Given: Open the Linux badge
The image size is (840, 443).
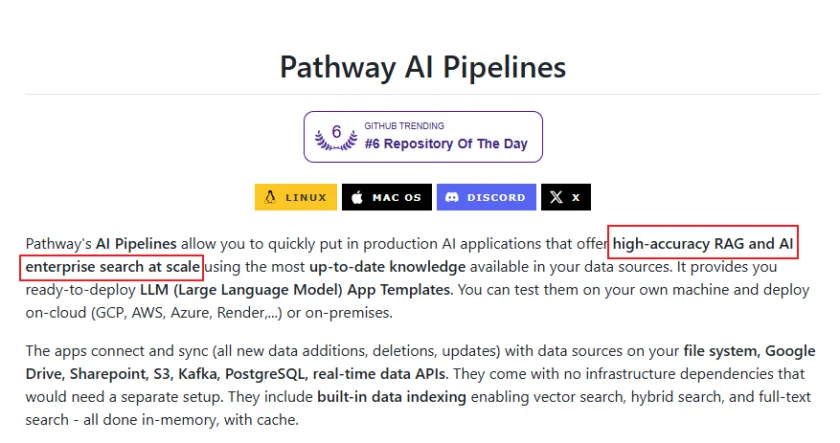Looking at the screenshot, I should pos(296,197).
